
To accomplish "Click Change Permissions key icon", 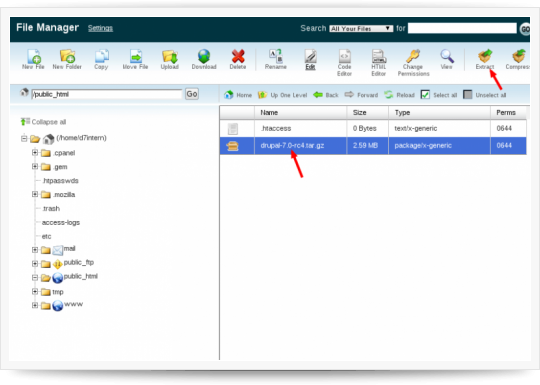I will [413, 56].
